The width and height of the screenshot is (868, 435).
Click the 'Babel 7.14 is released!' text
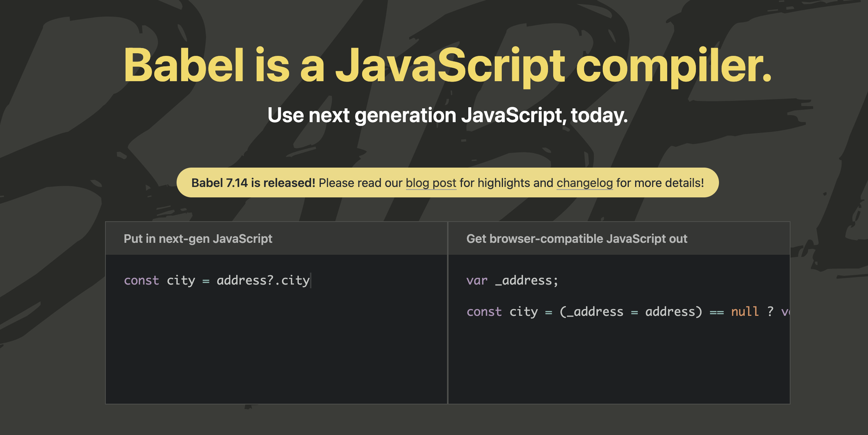[x=253, y=183]
